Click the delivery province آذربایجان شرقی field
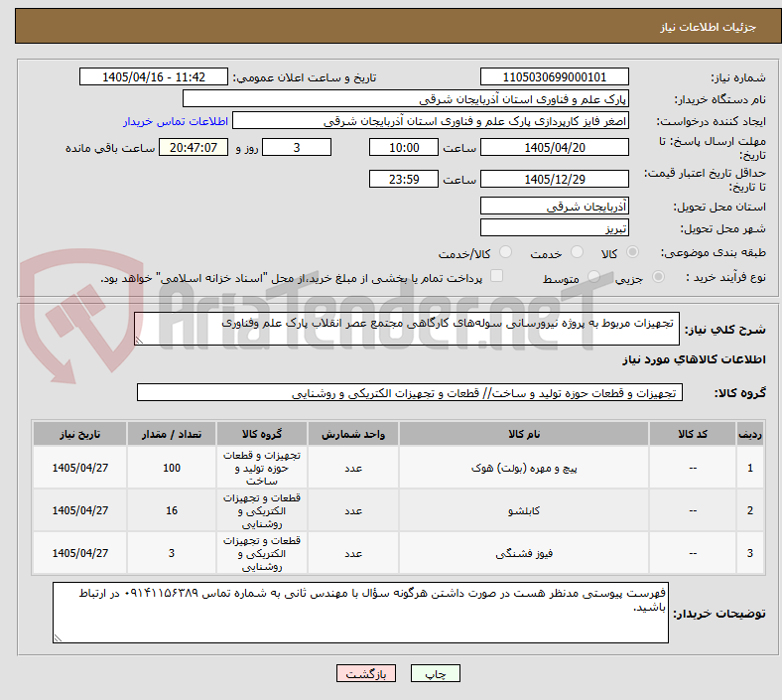Image resolution: width=782 pixels, height=700 pixels. coord(554,206)
